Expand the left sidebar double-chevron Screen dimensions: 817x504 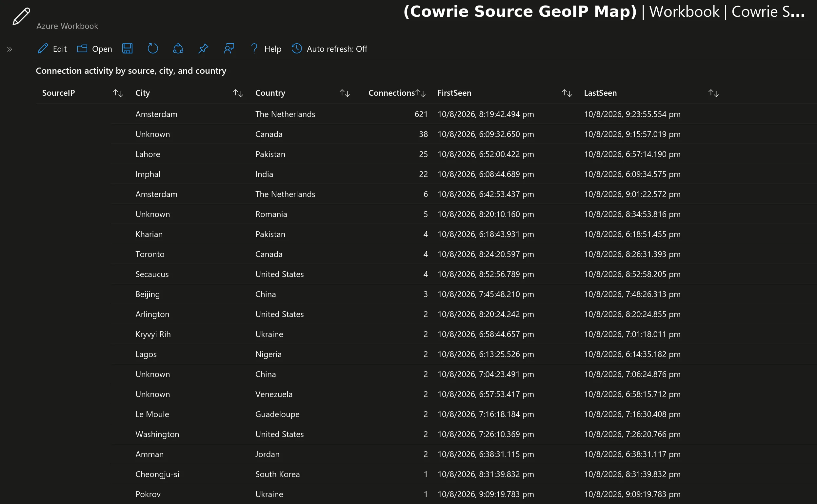[10, 49]
